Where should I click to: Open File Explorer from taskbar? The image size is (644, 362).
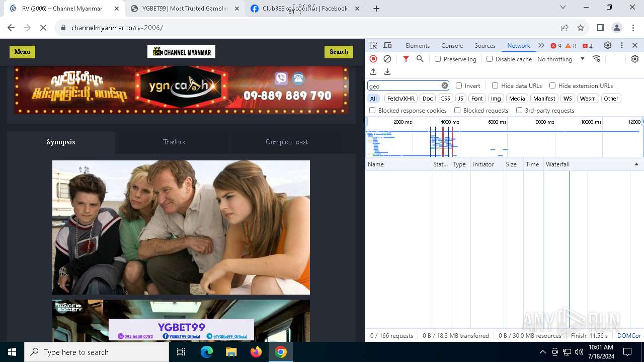pyautogui.click(x=231, y=352)
